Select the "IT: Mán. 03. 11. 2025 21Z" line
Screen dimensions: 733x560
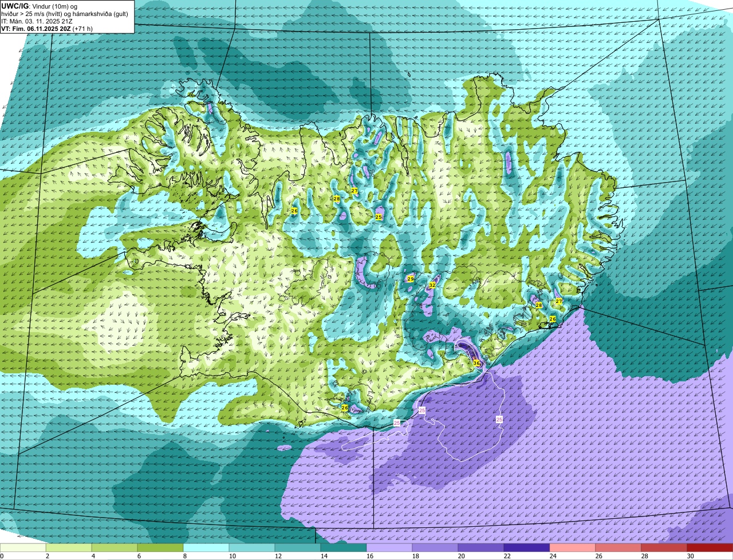click(x=37, y=21)
